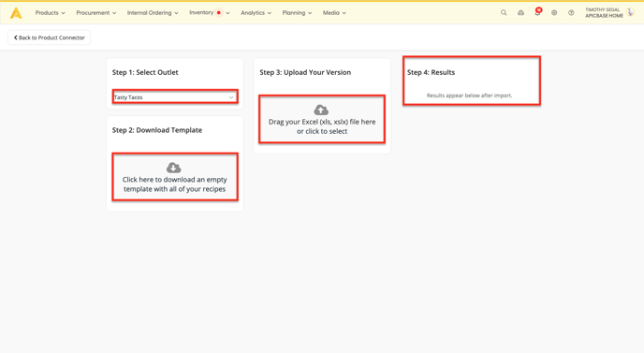Open the search magnifier icon
This screenshot has width=644, height=353.
pos(504,13)
